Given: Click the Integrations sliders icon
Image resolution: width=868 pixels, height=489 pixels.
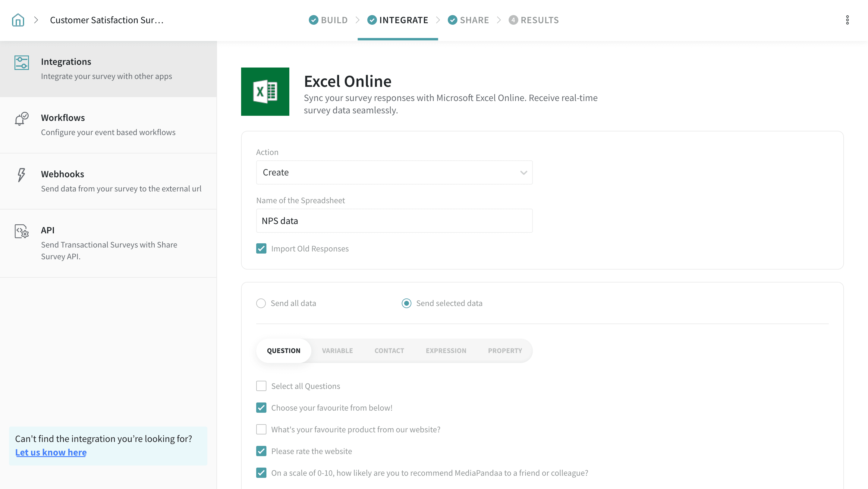Looking at the screenshot, I should [22, 63].
